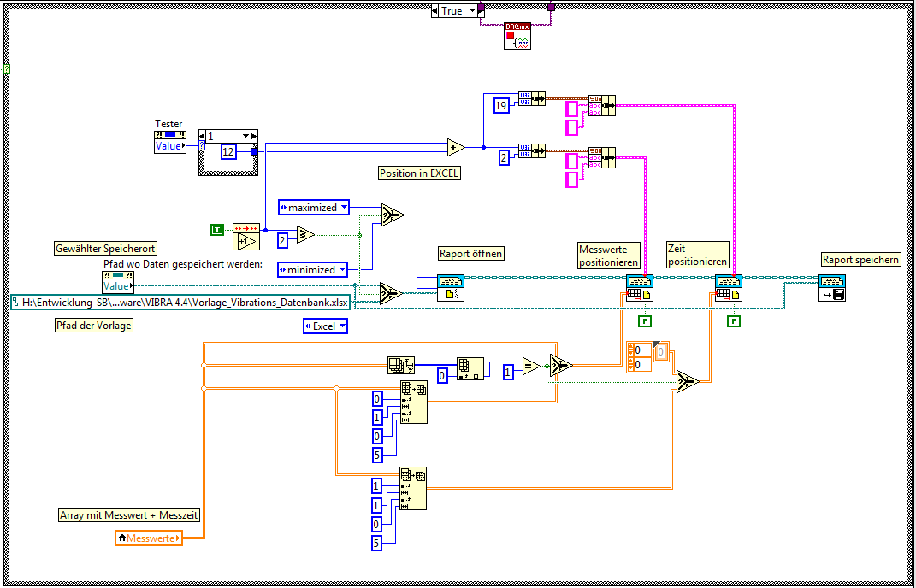Select the U32 build array node wired to 19
The height and width of the screenshot is (588, 916).
tap(532, 98)
